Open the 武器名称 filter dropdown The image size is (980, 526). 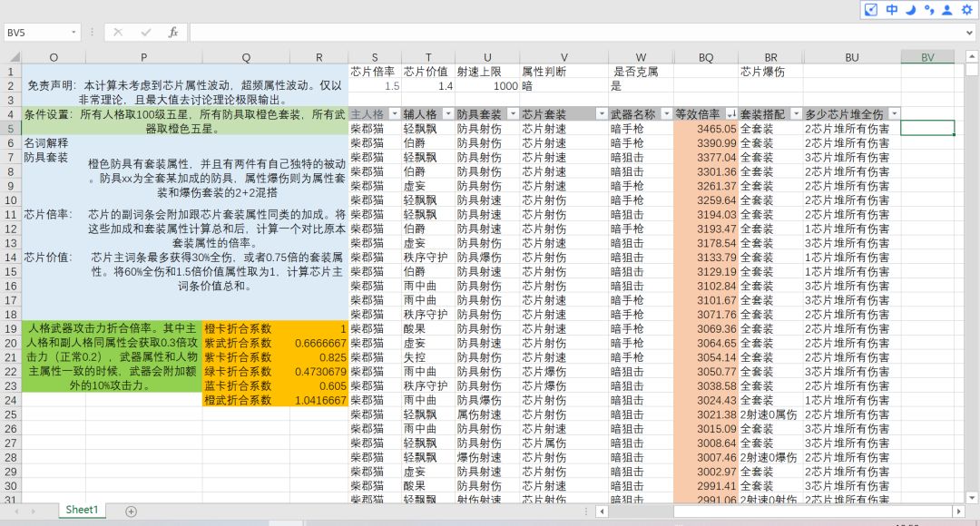coord(667,113)
